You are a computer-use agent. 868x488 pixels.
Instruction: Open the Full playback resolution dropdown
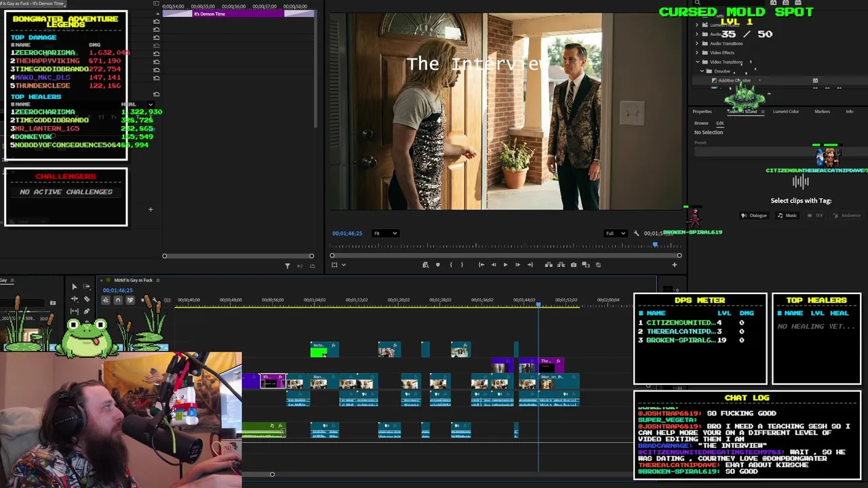coord(616,233)
